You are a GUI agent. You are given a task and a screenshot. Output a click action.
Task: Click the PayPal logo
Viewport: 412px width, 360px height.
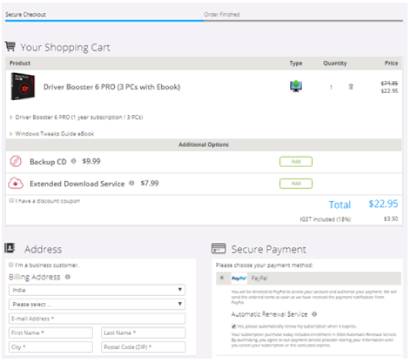click(239, 278)
